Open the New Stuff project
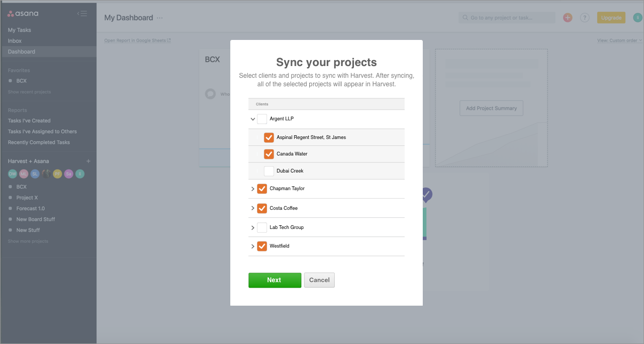 28,230
